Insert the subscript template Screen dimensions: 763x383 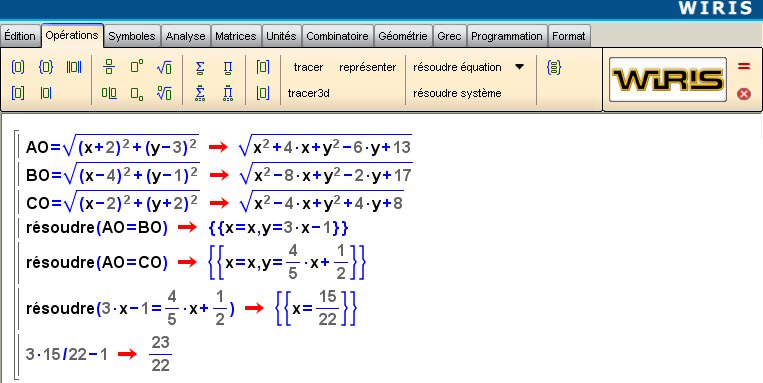pos(137,93)
